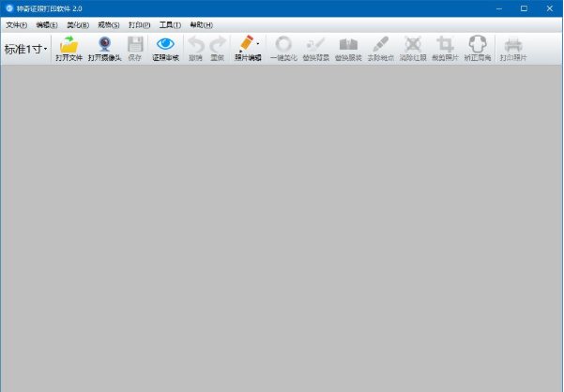Click the 替换背景 icon

[316, 45]
